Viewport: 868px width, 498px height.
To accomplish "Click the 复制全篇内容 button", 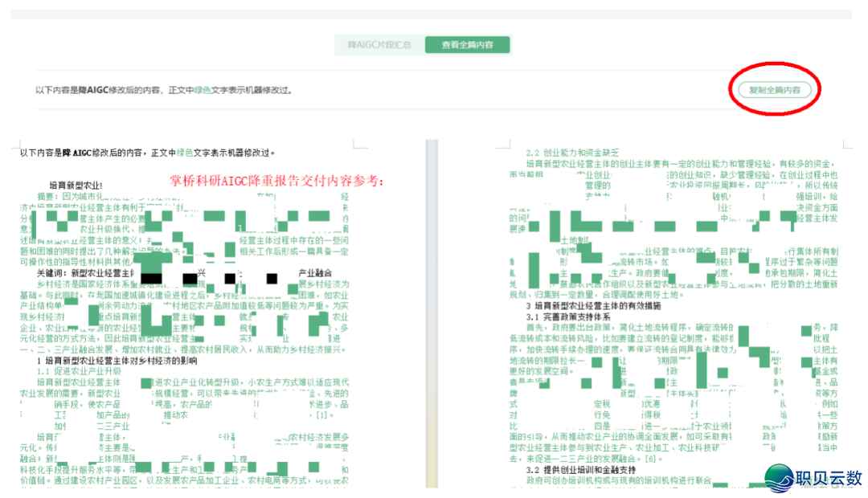I will click(775, 90).
